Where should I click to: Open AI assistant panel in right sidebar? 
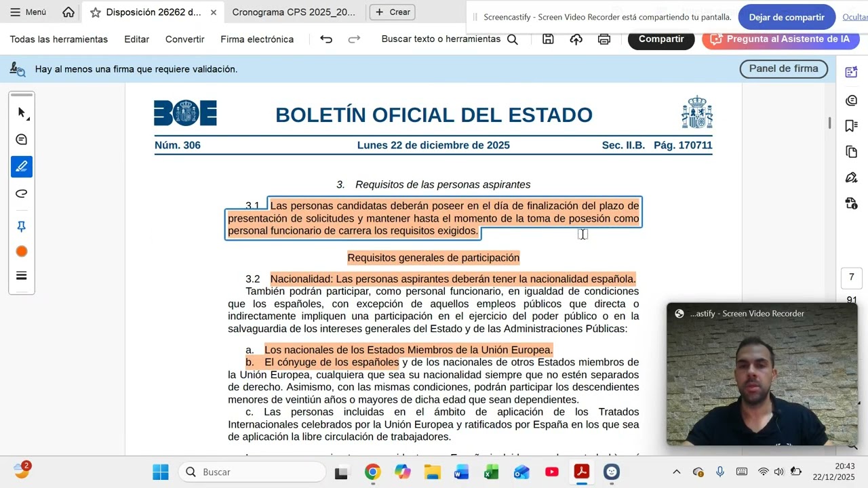coord(852,73)
